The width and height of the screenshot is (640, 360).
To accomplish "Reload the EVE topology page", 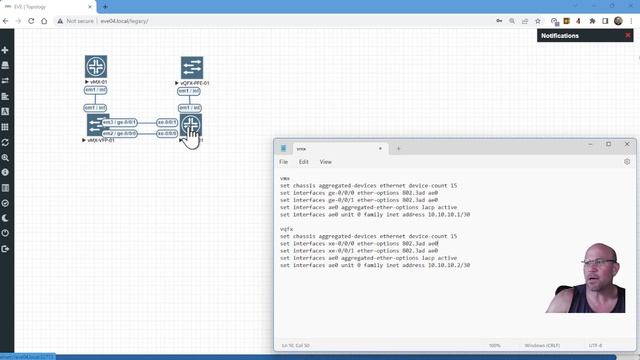I will tap(31, 21).
